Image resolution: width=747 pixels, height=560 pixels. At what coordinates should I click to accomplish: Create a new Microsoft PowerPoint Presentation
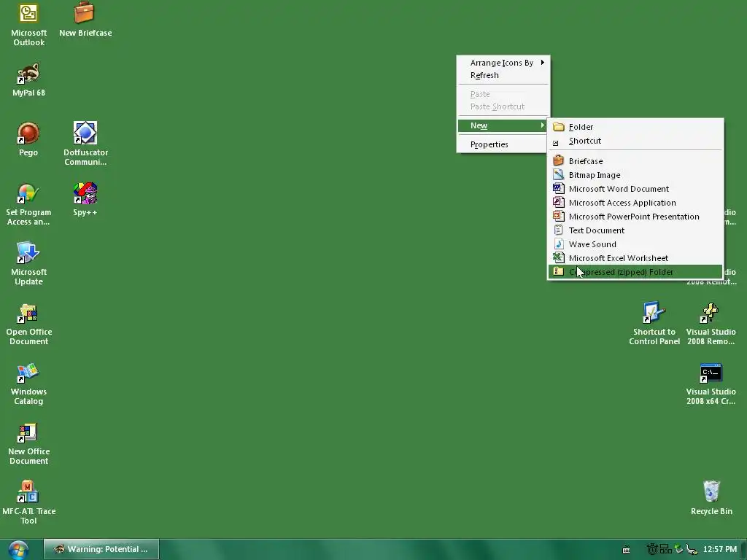[635, 216]
